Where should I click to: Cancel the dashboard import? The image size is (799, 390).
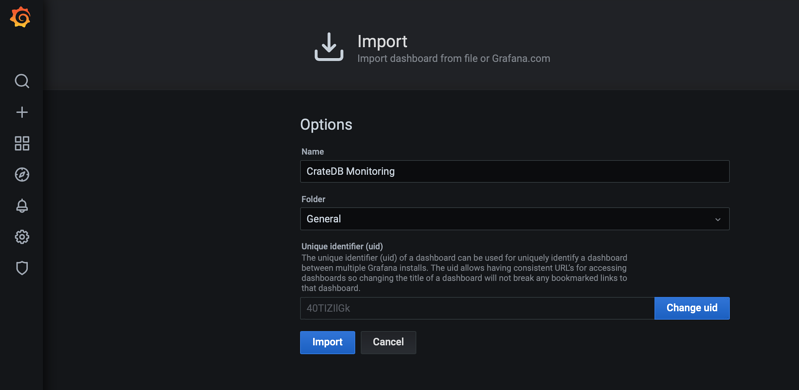click(388, 342)
